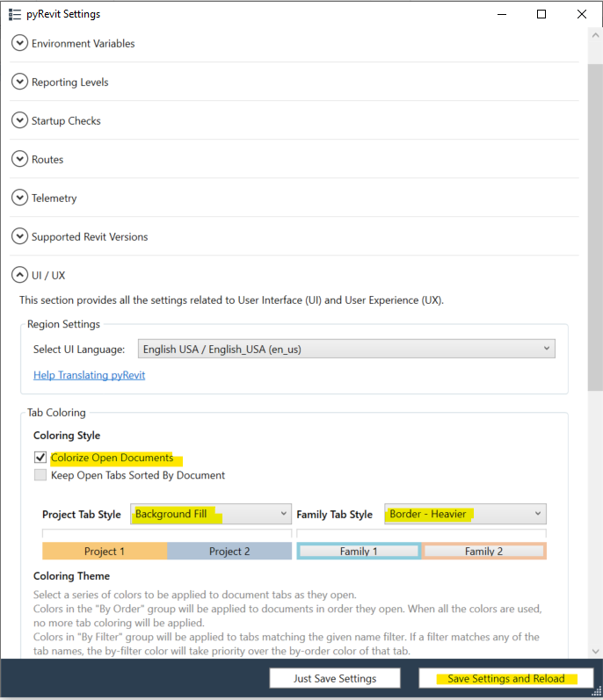Screen dimensions: 603x700
Task: Click the Family 1 preview tab
Action: pos(359,552)
